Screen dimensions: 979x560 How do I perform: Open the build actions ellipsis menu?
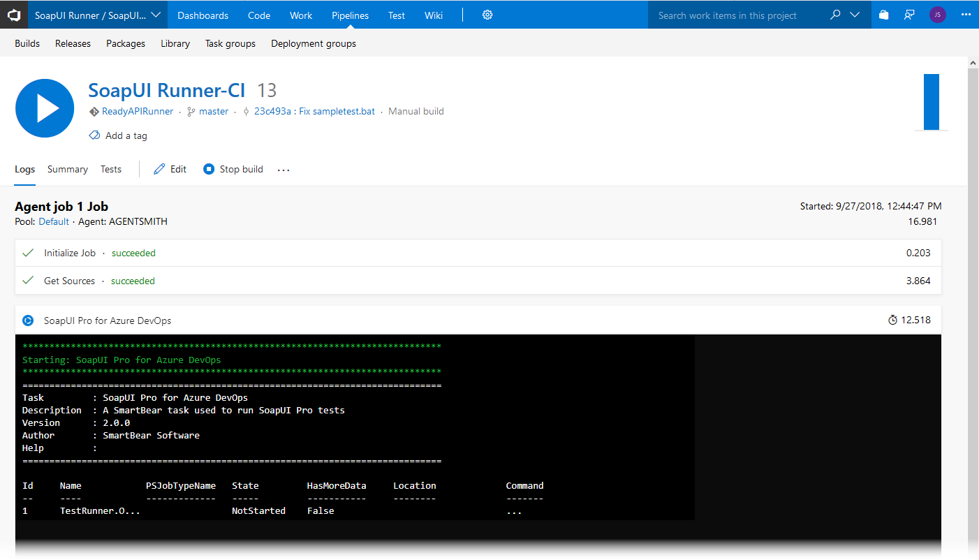point(284,170)
